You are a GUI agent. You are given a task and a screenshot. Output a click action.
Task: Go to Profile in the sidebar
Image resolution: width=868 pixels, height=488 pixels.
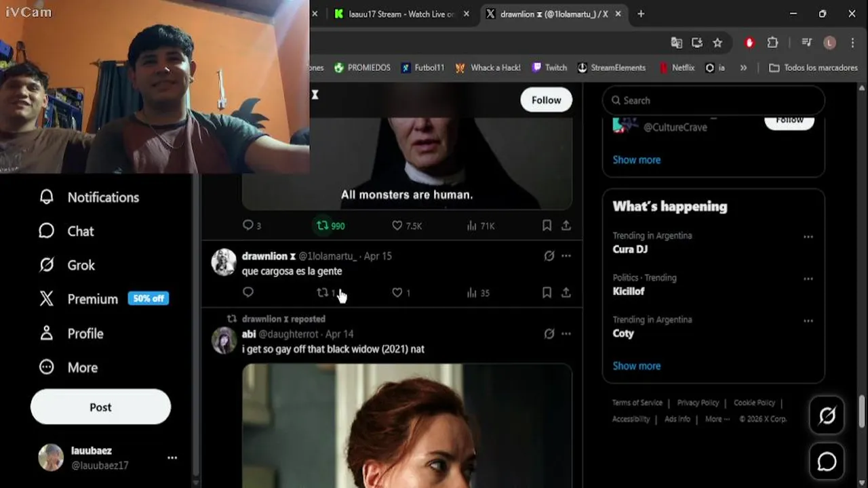point(71,333)
